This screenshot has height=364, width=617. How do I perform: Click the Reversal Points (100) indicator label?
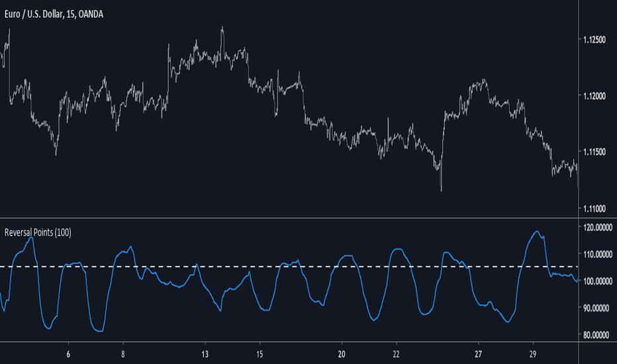[38, 232]
